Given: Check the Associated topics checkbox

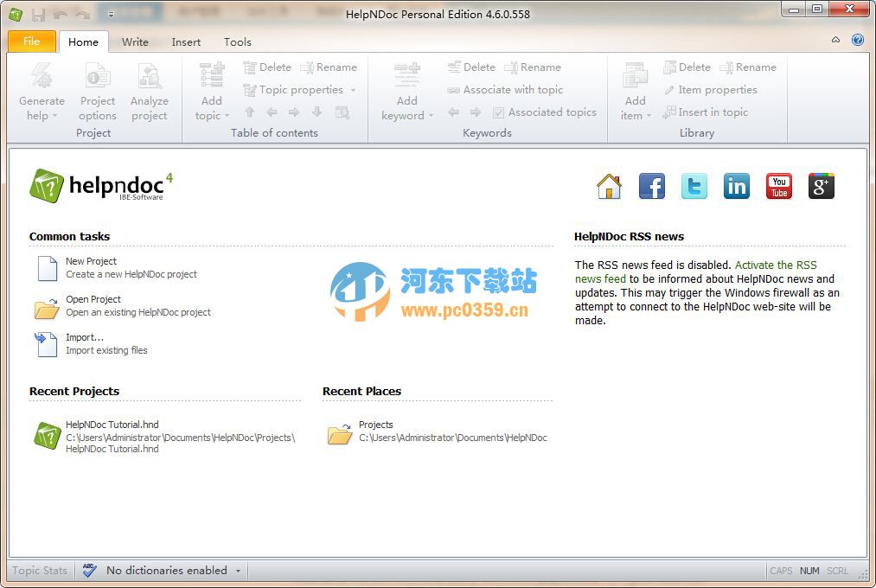Looking at the screenshot, I should click(499, 112).
